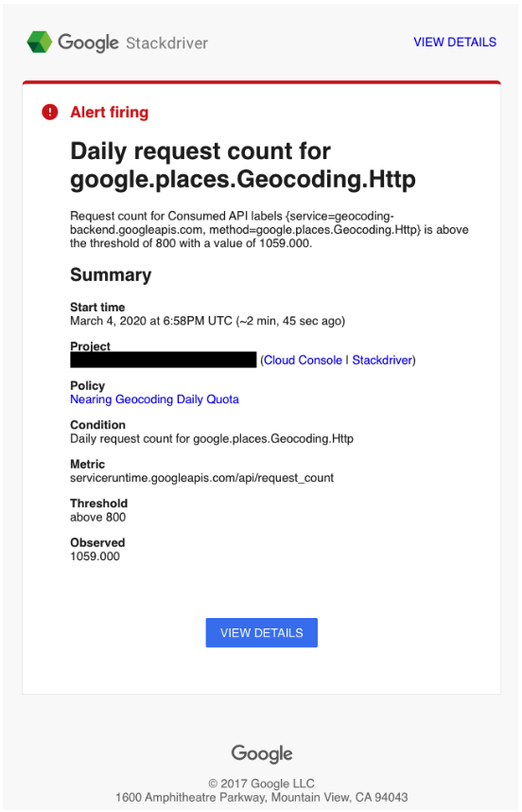Image resolution: width=522 pixels, height=812 pixels.
Task: Open the Stackdriver project link
Action: [x=382, y=360]
